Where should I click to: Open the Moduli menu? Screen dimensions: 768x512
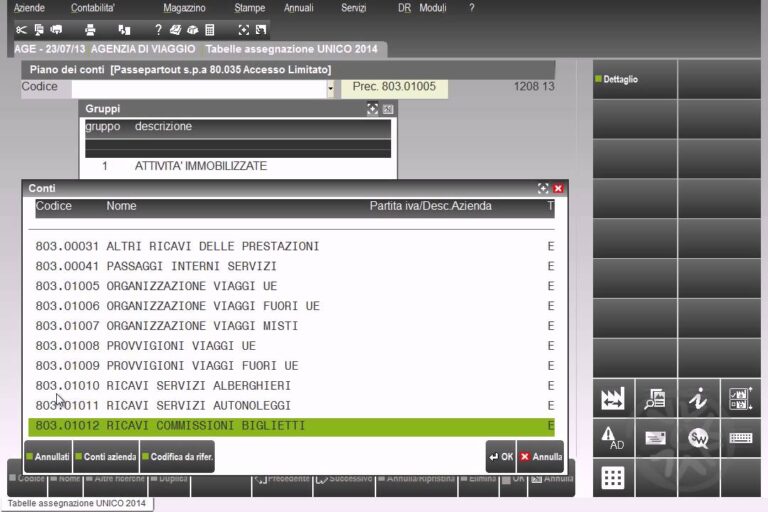[432, 8]
